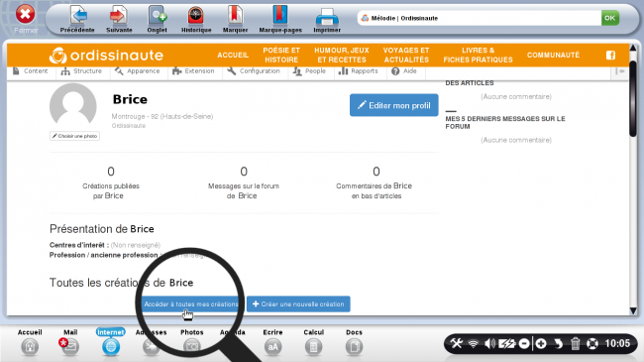
Task: Click the zoom in plus icon
Action: pyautogui.click(x=541, y=343)
